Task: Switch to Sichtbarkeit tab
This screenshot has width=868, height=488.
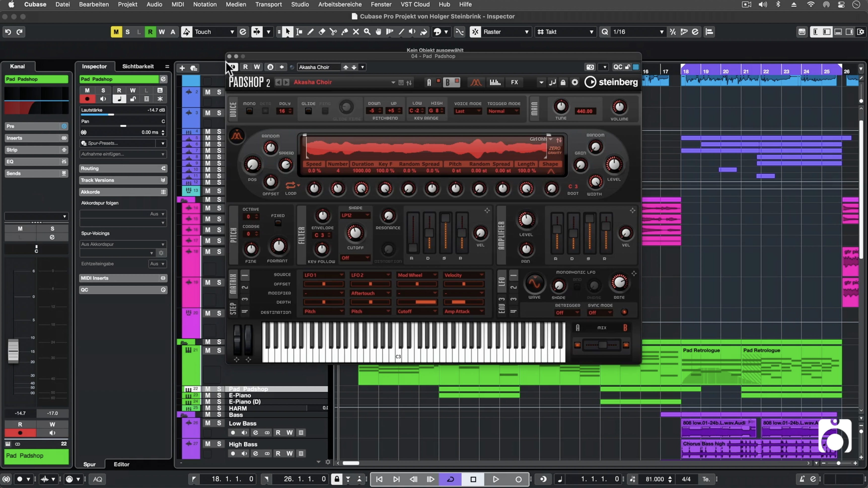Action: [x=138, y=66]
